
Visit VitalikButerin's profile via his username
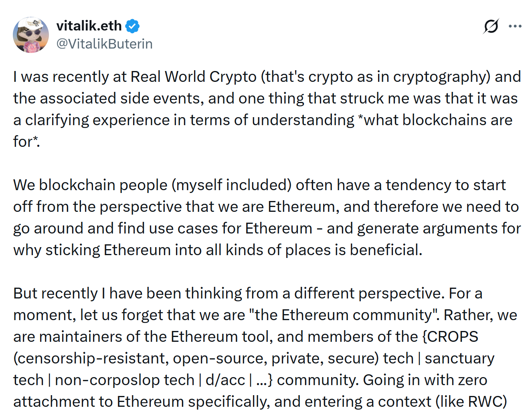(x=105, y=43)
